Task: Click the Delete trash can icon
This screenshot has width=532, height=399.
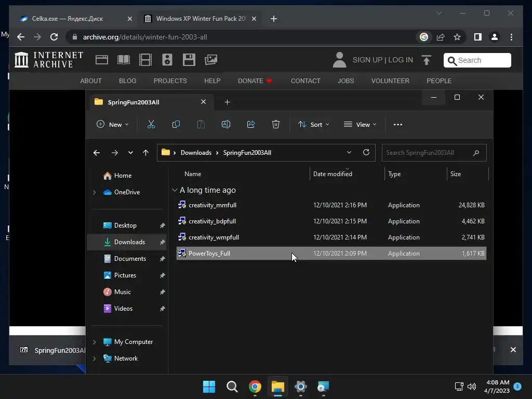Action: click(276, 125)
